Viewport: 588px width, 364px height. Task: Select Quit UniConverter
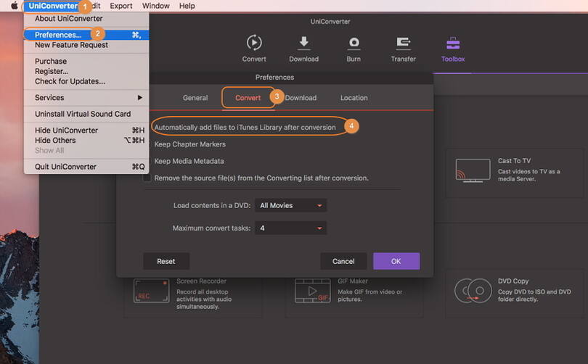click(x=86, y=167)
